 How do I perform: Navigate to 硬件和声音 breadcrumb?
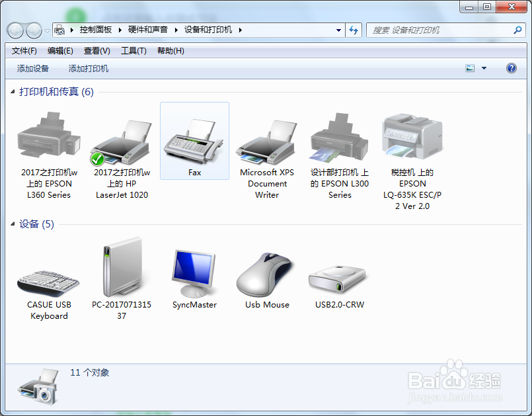point(148,30)
